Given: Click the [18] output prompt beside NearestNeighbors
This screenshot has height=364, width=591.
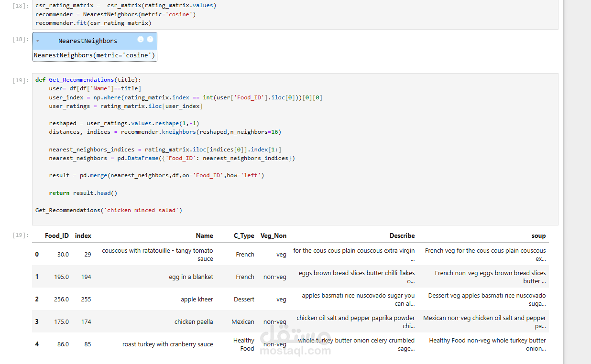Looking at the screenshot, I should 21,40.
